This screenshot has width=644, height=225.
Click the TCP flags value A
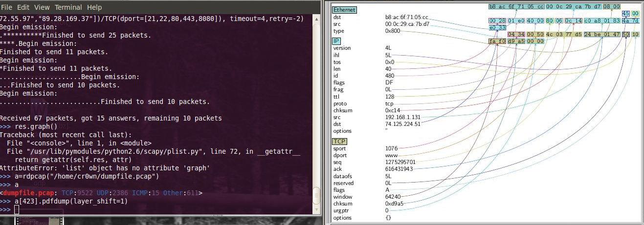point(387,190)
